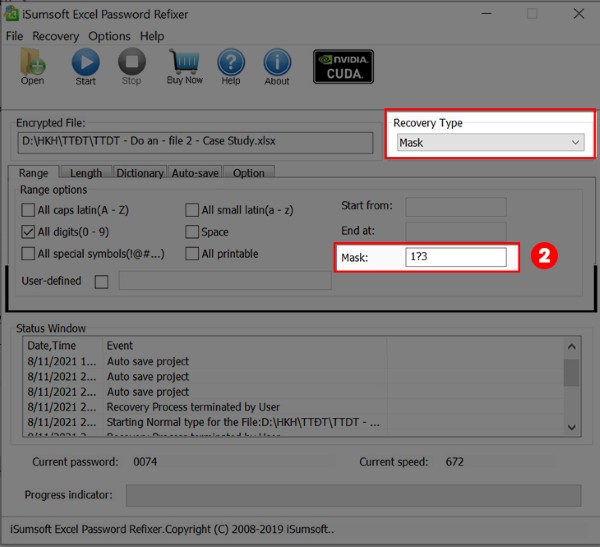The height and width of the screenshot is (547, 600).
Task: Click into the Mask input field
Action: pos(455,258)
